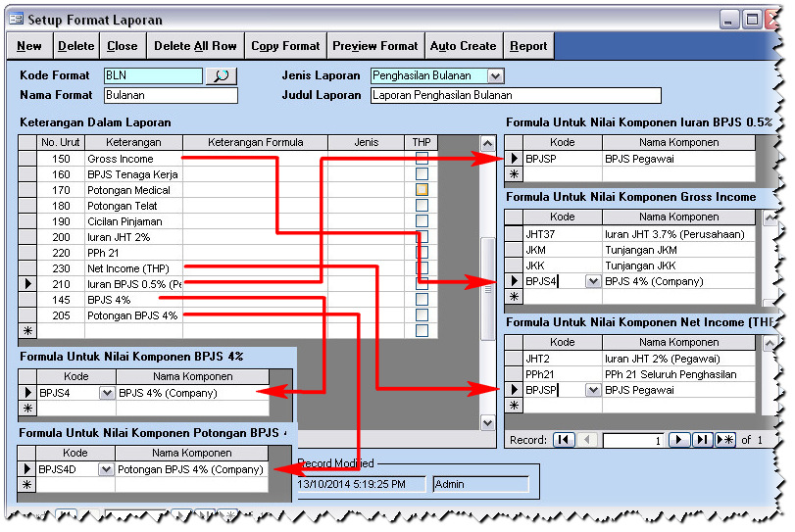Open BPJS4D Kode dropdown in Potongan BPJS panel
Image resolution: width=795 pixels, height=532 pixels.
pyautogui.click(x=105, y=469)
